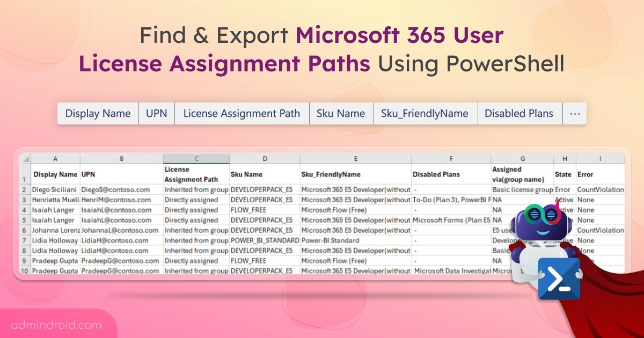Select the UPN pill
Viewport: 644px width, 338px height.
[x=157, y=113]
